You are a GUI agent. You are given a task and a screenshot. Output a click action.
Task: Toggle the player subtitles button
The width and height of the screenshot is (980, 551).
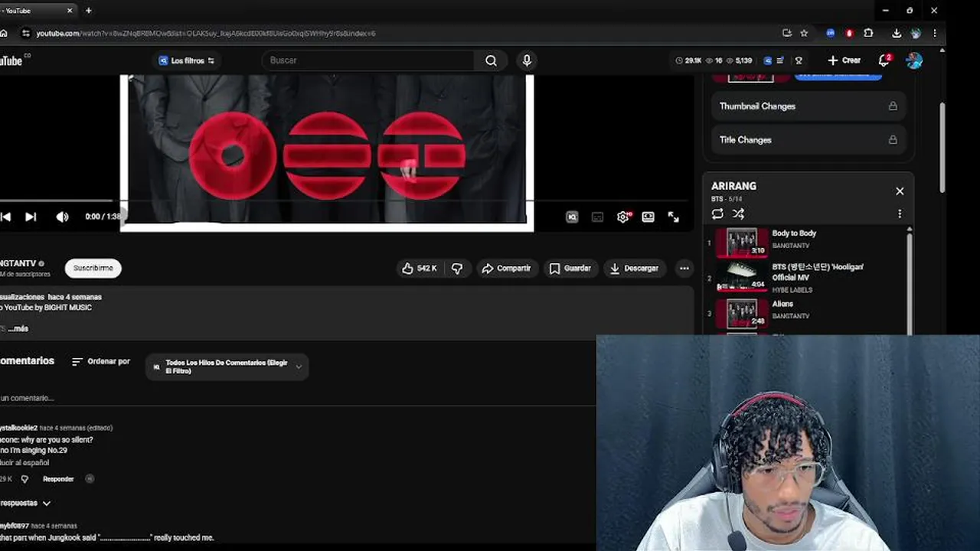pos(598,217)
